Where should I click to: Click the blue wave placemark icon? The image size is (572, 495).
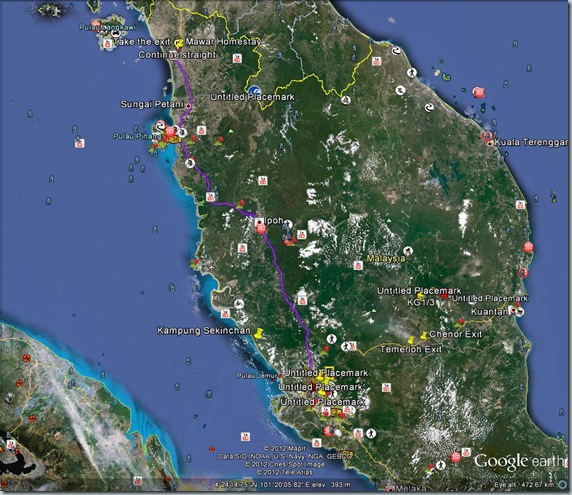pyautogui.click(x=254, y=91)
